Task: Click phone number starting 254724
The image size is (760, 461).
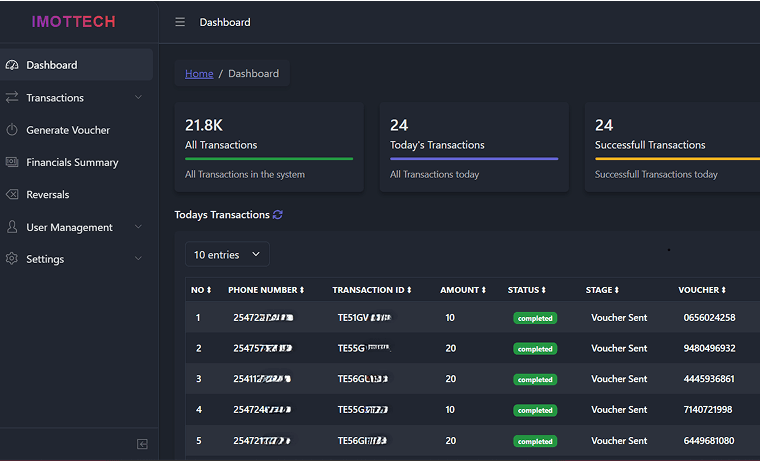Action: (x=262, y=410)
